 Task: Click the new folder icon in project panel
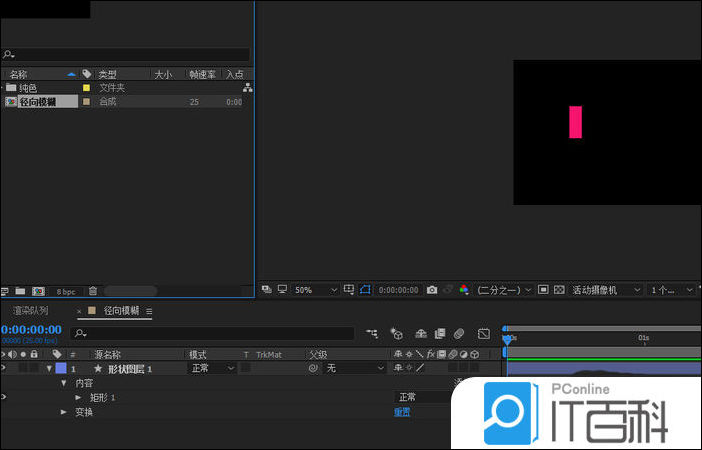click(x=21, y=291)
